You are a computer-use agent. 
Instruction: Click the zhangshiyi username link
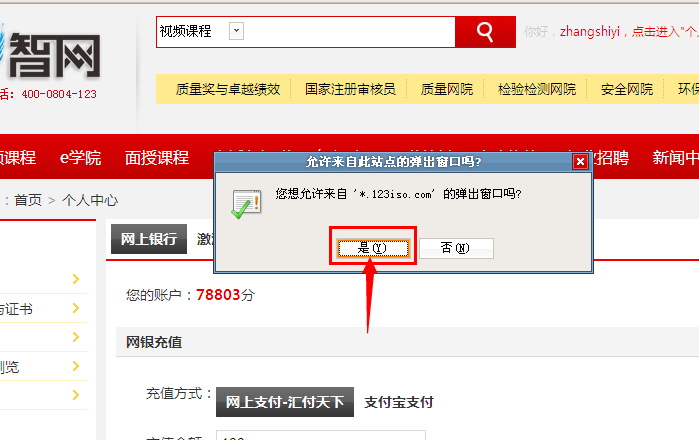(589, 32)
